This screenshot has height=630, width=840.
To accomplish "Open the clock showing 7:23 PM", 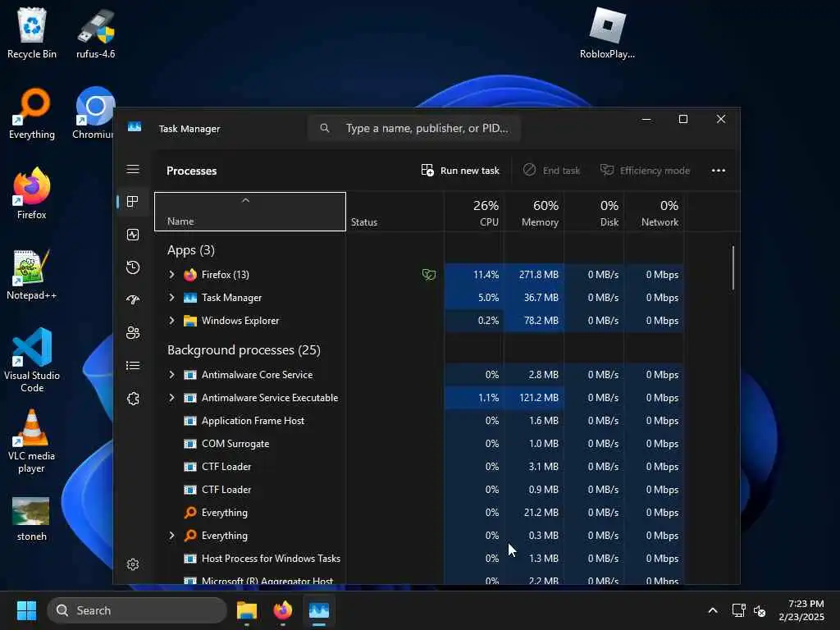I will (801, 610).
